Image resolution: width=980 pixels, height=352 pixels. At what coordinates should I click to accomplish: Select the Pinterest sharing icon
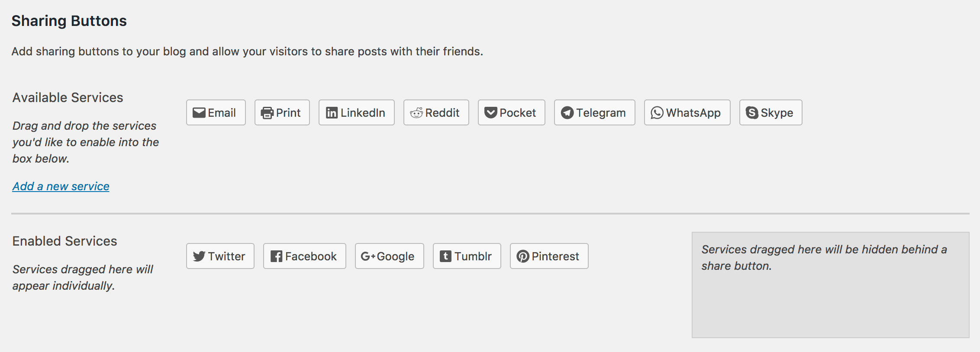(x=523, y=256)
